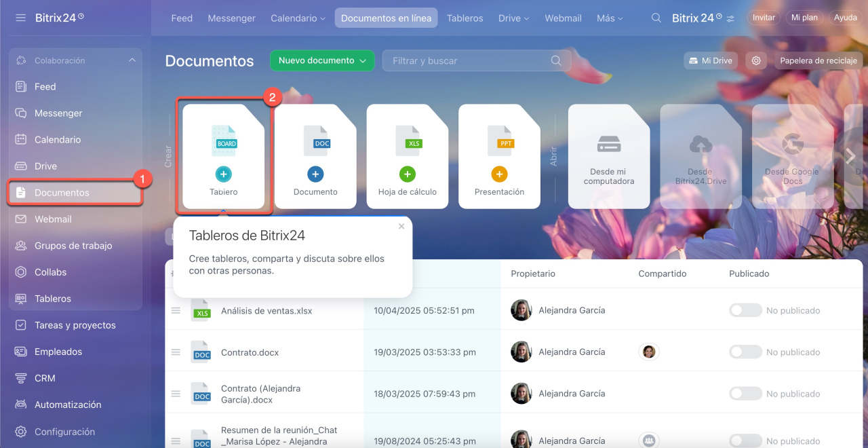The height and width of the screenshot is (448, 868).
Task: Click magnifier icon in Filtrar y buscar
Action: tap(556, 60)
